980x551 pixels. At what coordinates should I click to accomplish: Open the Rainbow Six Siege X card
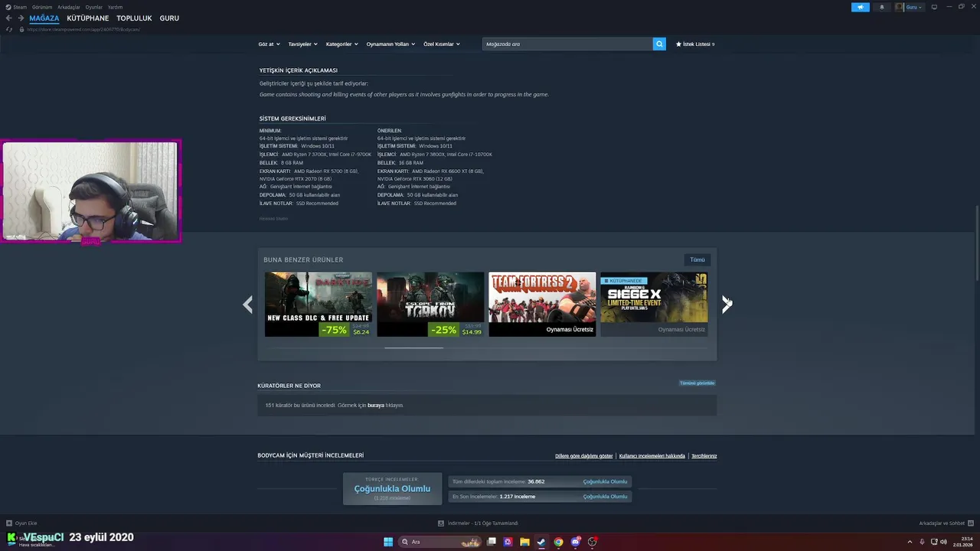tap(654, 305)
